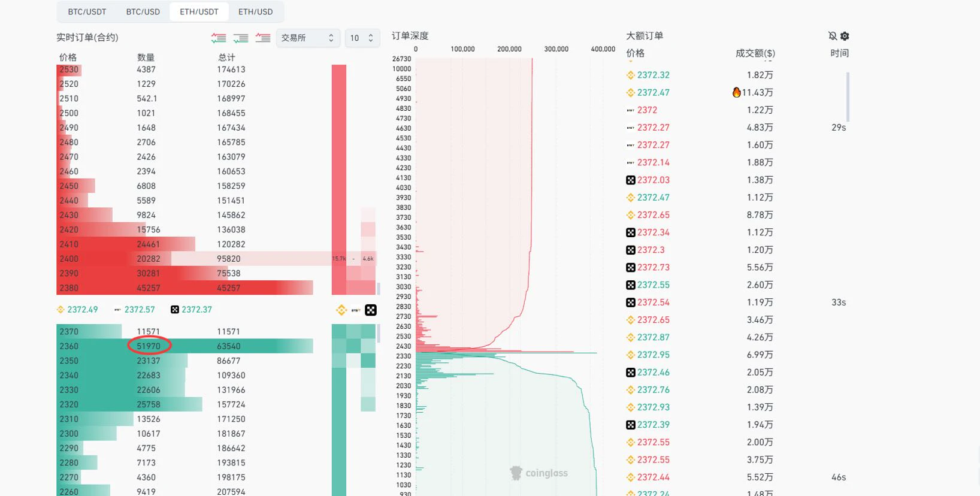Click the 15.7k heatmap cell
This screenshot has height=496, width=980.
coord(339,259)
